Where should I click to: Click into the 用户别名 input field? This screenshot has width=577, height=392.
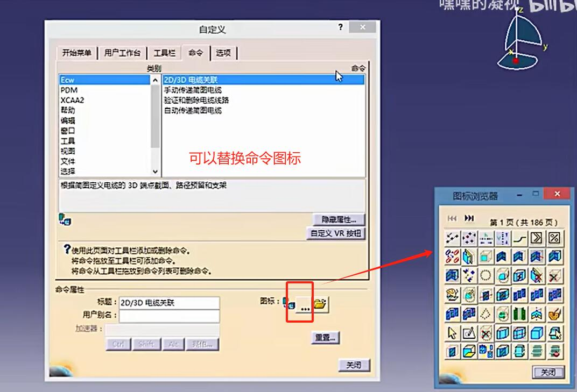pyautogui.click(x=169, y=315)
